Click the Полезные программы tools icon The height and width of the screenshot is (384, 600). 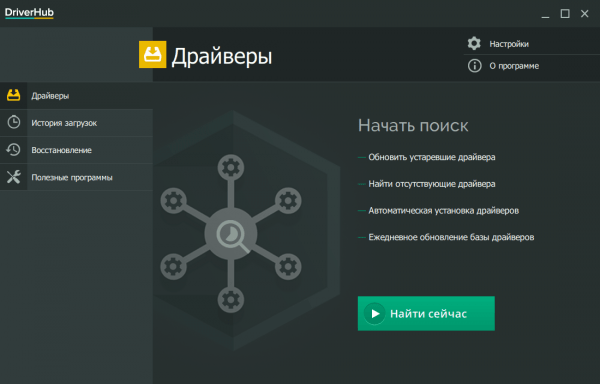(13, 177)
